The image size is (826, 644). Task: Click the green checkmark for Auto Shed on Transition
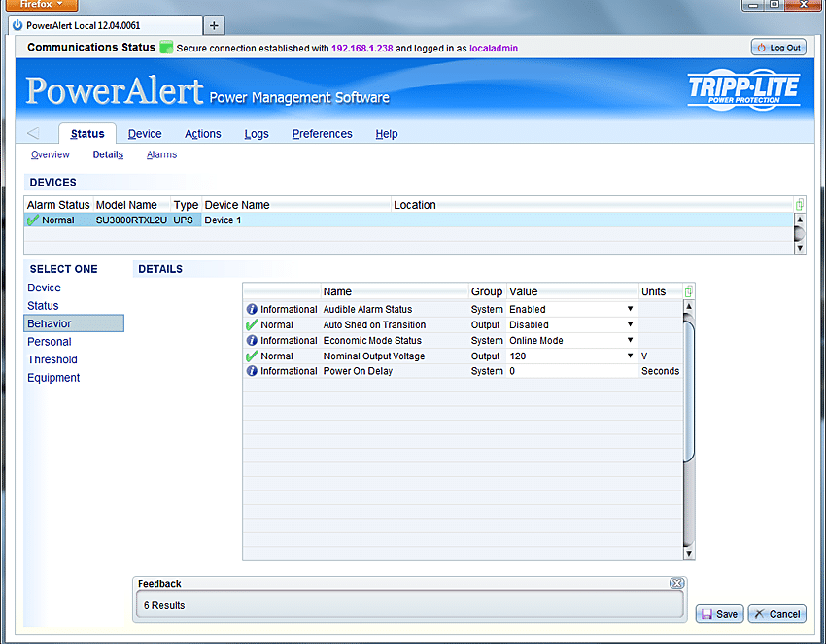252,324
